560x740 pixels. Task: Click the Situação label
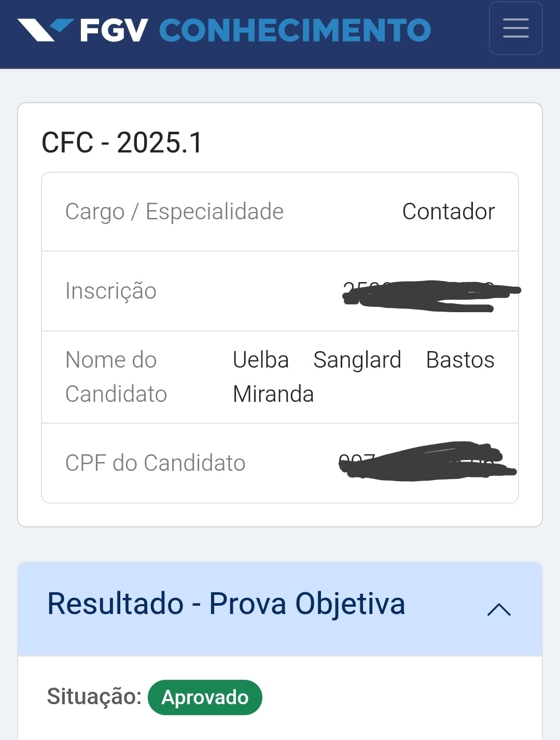tap(94, 696)
